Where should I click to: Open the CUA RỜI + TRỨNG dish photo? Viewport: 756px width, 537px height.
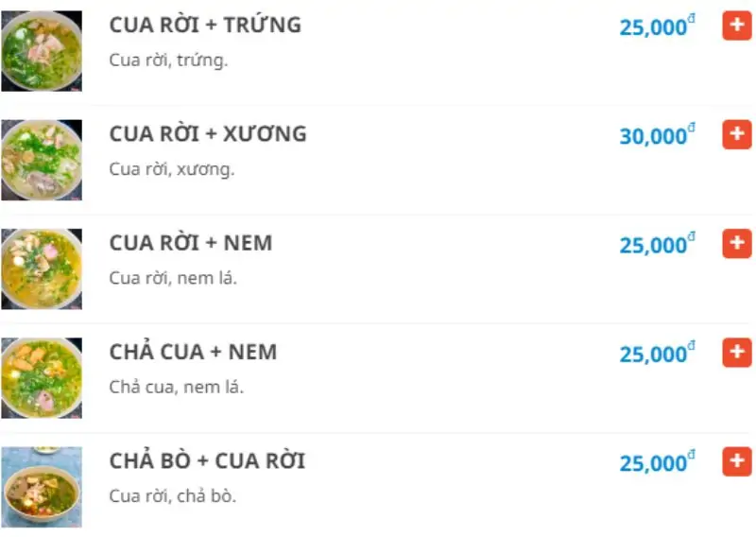pos(42,51)
